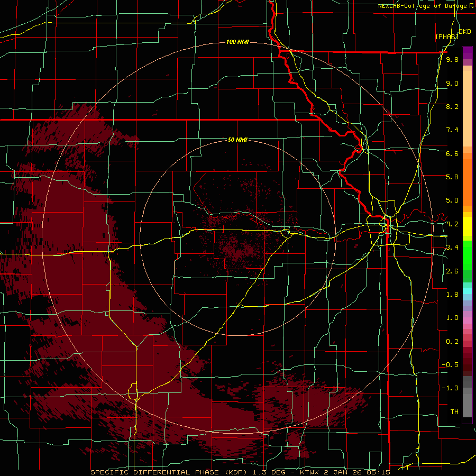The width and height of the screenshot is (476, 476).
Task: Select the 1.8 value on the color scale
Action: point(452,295)
